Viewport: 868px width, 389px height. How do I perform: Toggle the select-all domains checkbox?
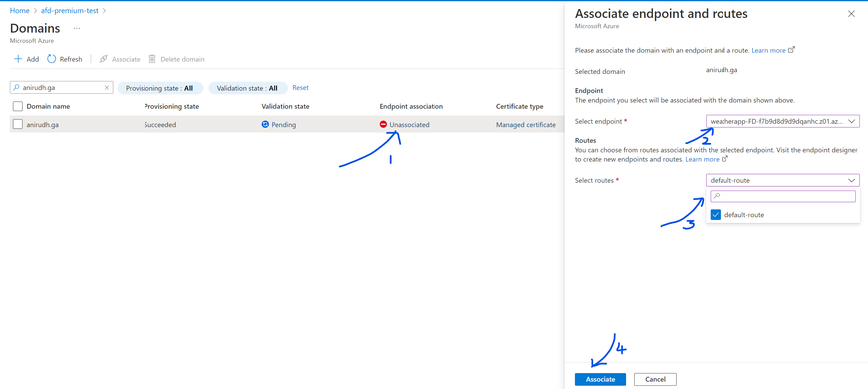(17, 107)
